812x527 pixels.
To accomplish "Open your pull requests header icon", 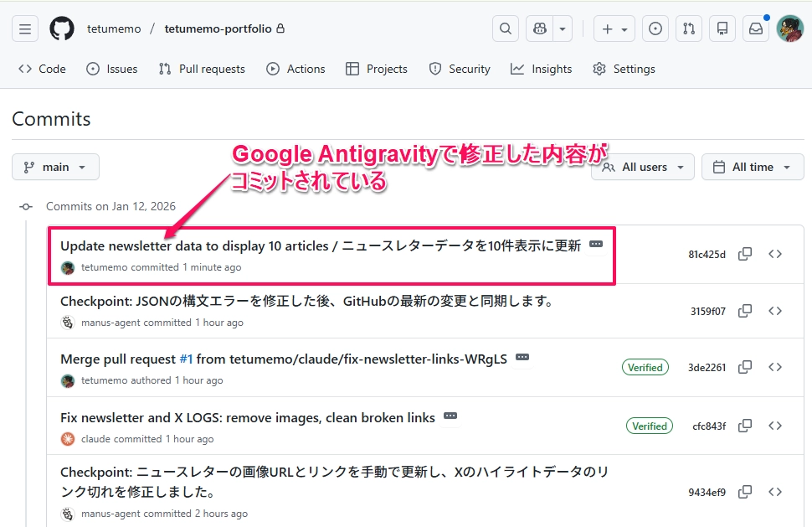I will click(x=689, y=28).
